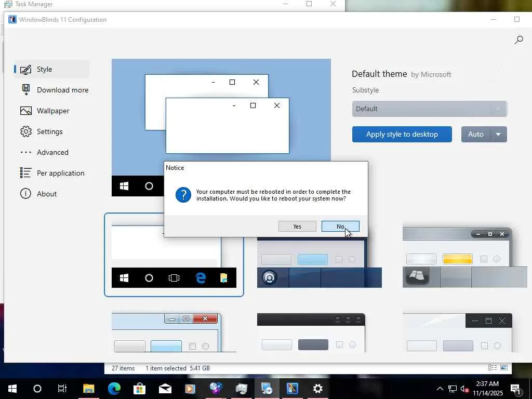Click the colorful globe taskbar icon
The image size is (532, 399).
tap(216, 389)
